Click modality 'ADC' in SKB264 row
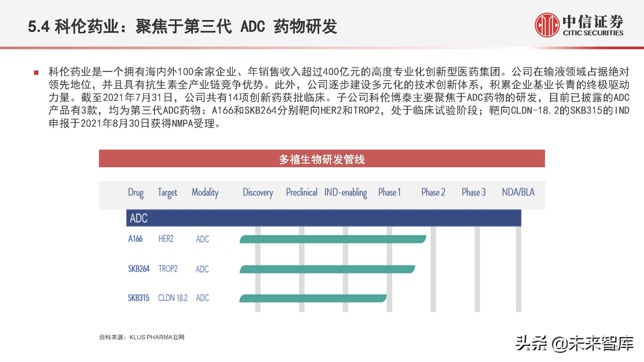 pos(202,269)
